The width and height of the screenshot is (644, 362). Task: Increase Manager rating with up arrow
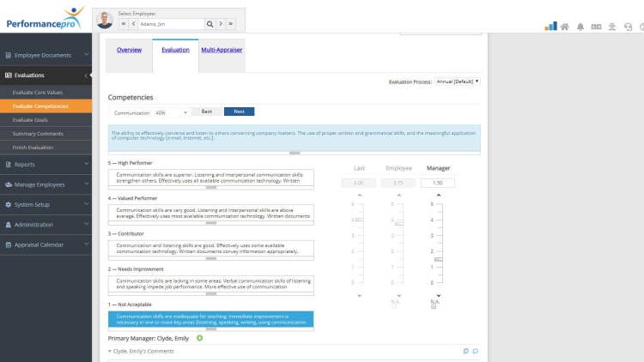439,195
